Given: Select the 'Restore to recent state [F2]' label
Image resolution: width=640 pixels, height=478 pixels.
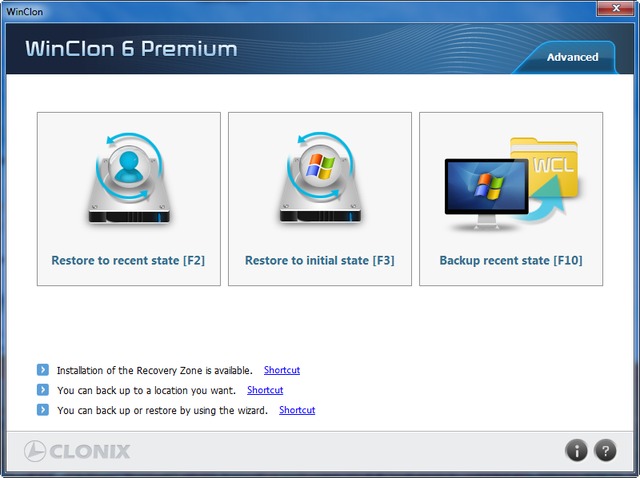Looking at the screenshot, I should (128, 261).
